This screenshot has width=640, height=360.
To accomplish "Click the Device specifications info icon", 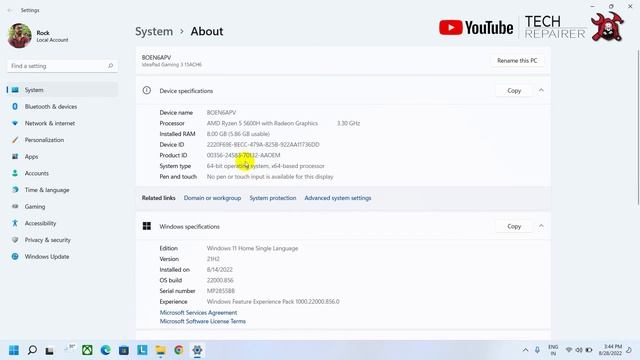I will coord(147,91).
